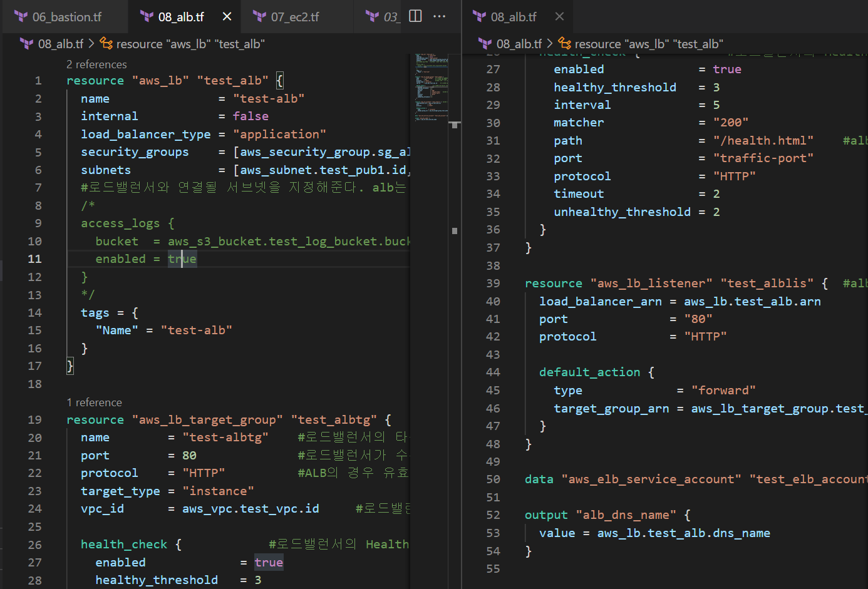Screen dimensions: 868x589
Task: Click the "application" load balancer type string
Action: click(279, 135)
